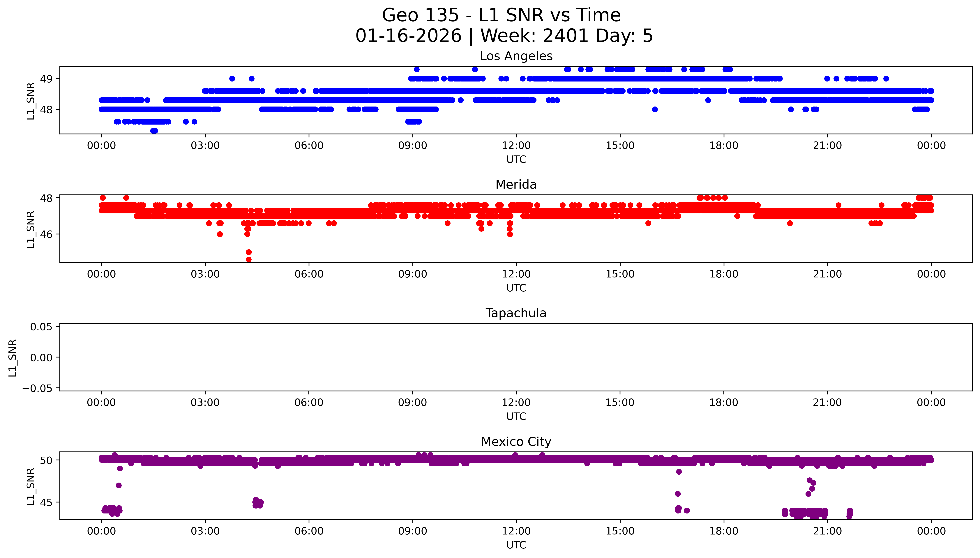Image resolution: width=980 pixels, height=558 pixels.
Task: Click the 49 y-axis label of Los Angeles
Action: (x=46, y=79)
